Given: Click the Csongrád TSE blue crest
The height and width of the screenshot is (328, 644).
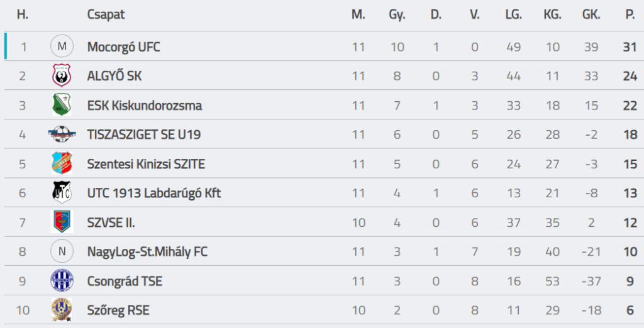Looking at the screenshot, I should (x=62, y=280).
